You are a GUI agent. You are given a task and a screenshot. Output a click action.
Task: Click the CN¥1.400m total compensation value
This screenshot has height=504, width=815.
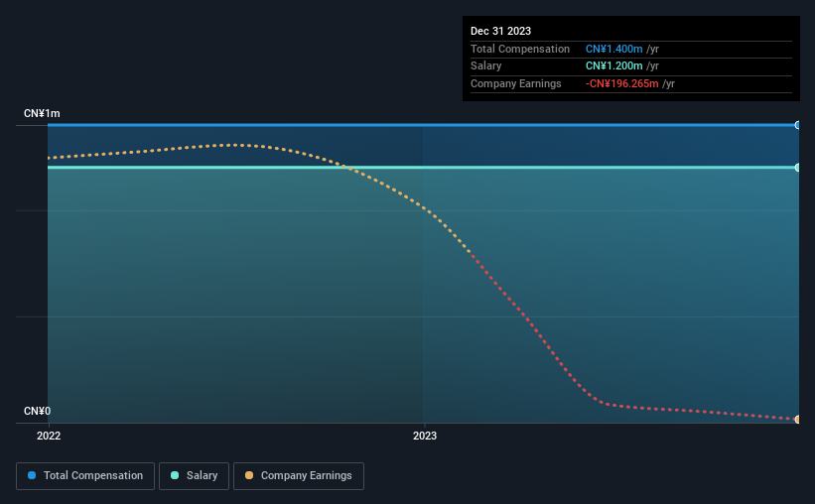coord(613,49)
